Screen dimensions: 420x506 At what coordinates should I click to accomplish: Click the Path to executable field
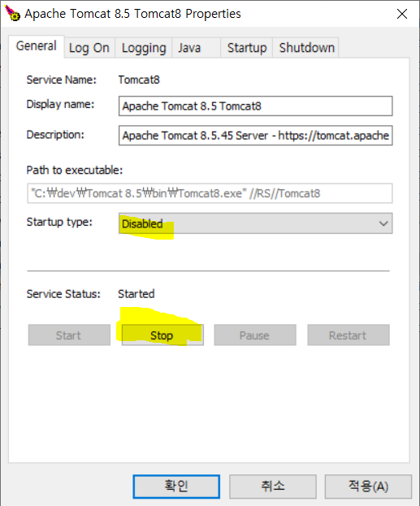(210, 193)
